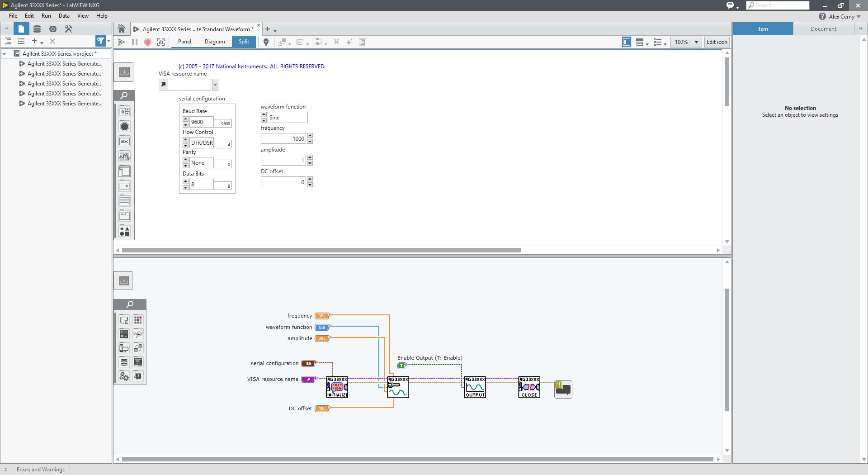Click the frequency input field
This screenshot has height=475, width=868.
(x=283, y=139)
